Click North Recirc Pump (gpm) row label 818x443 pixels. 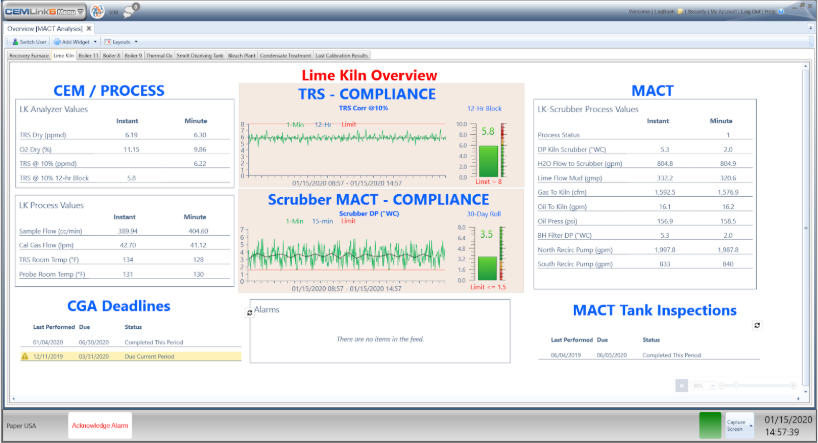(575, 249)
